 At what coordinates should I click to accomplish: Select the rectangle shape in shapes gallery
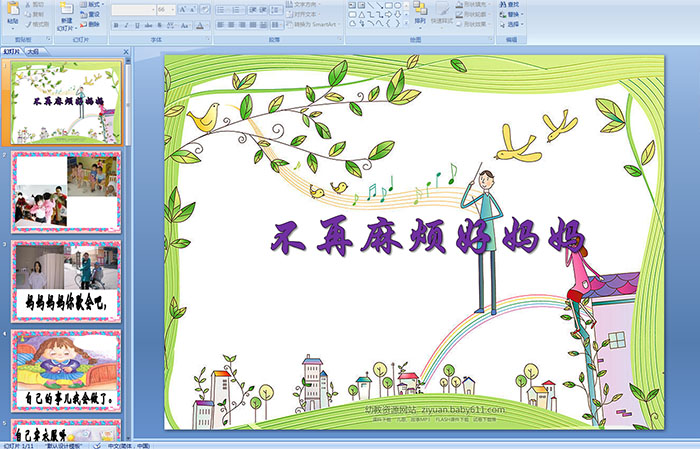coord(389,5)
